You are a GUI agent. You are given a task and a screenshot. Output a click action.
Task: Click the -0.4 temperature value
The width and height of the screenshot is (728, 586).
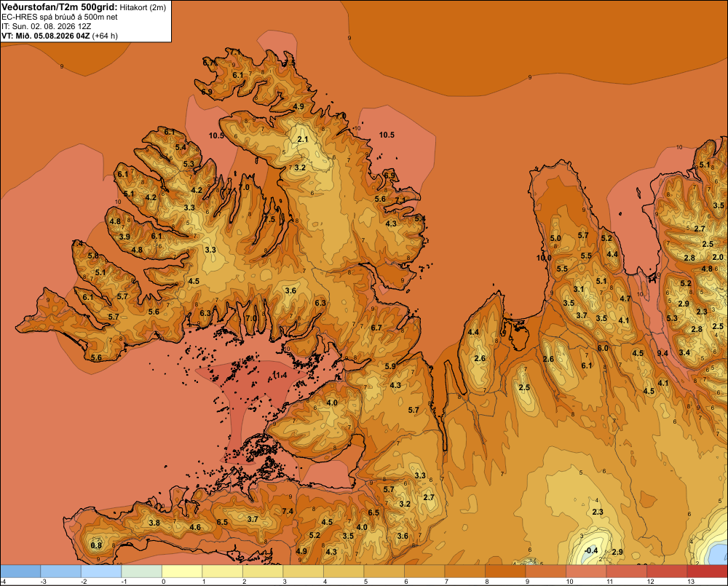tap(590, 551)
